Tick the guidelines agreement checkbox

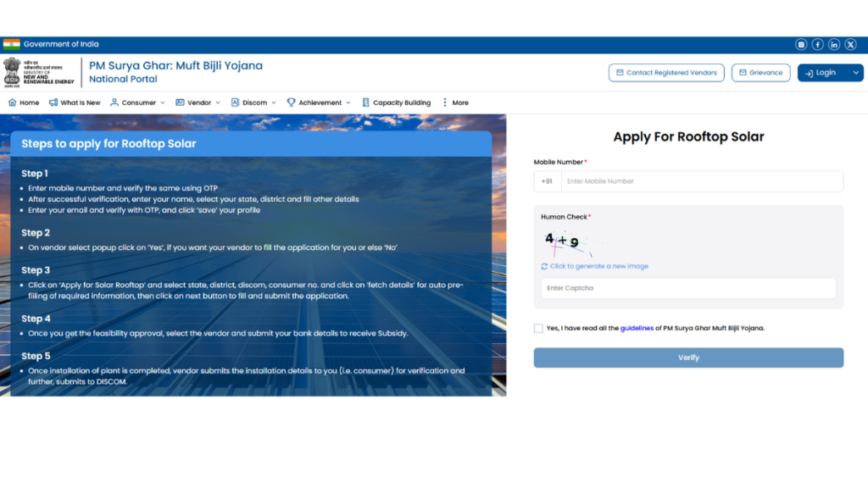click(538, 328)
